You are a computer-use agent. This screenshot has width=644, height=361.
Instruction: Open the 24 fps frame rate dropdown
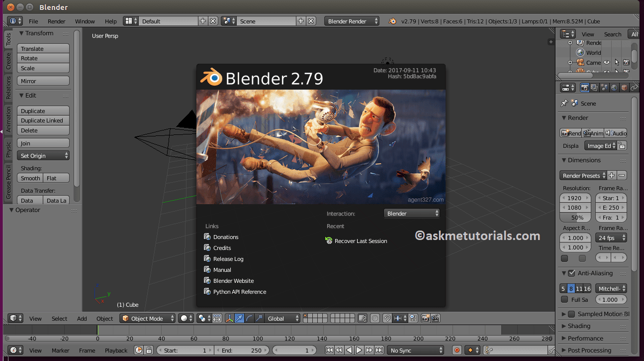click(611, 238)
